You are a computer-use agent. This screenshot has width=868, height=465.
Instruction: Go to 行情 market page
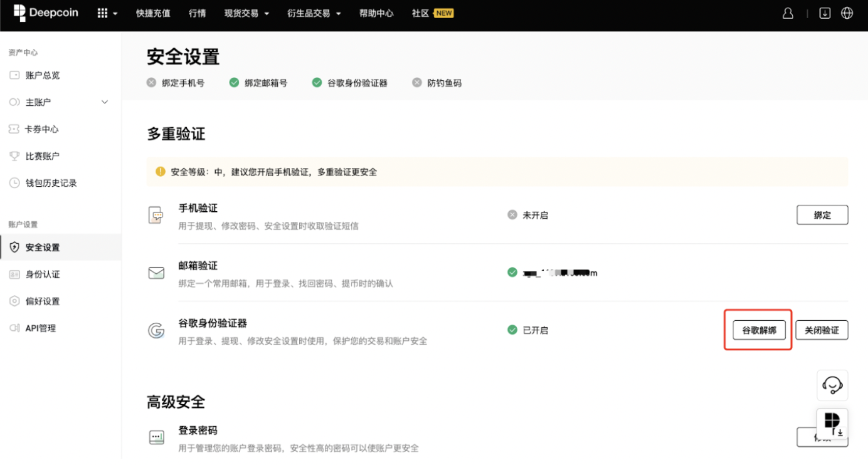point(197,13)
